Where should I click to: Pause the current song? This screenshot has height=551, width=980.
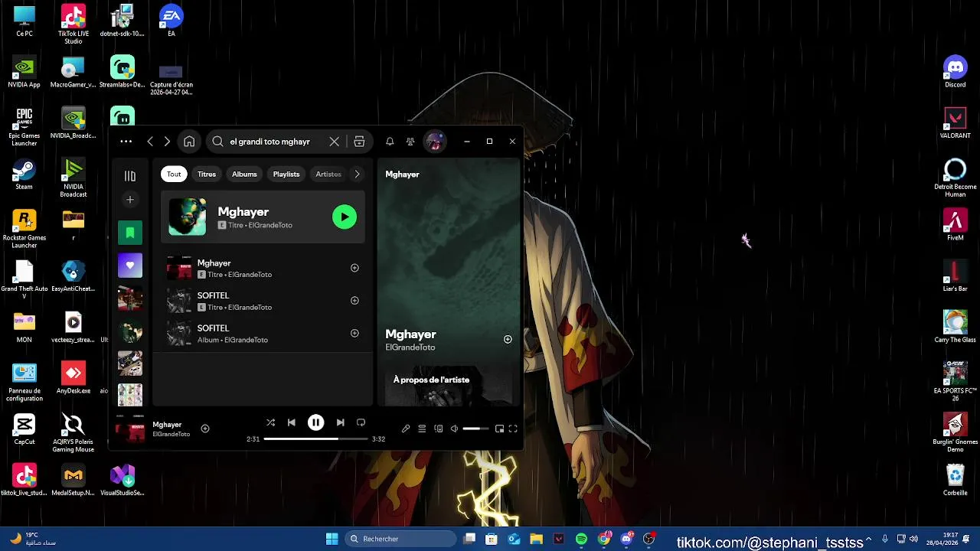[316, 422]
